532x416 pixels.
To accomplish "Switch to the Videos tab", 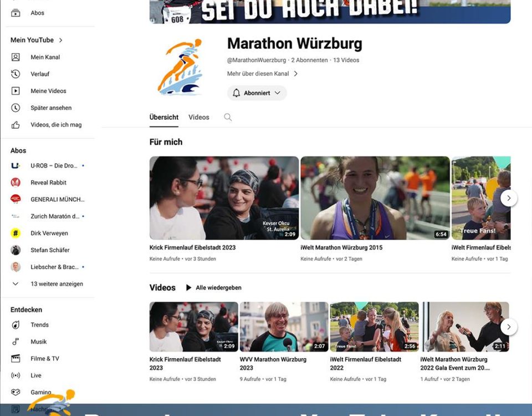I will tap(199, 117).
